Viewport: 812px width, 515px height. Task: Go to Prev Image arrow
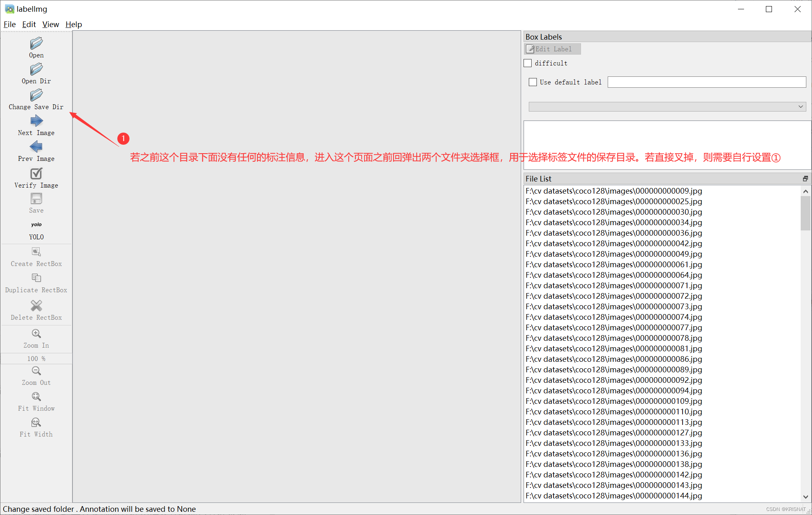pos(36,147)
